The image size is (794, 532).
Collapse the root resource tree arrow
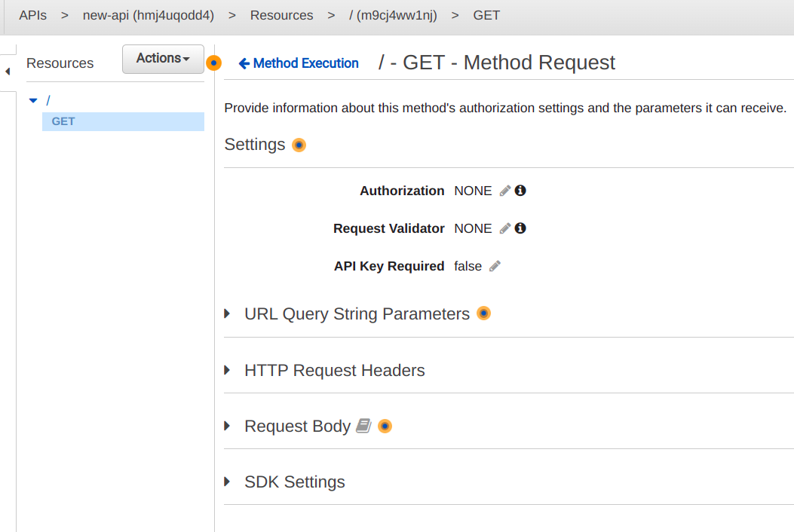coord(32,100)
